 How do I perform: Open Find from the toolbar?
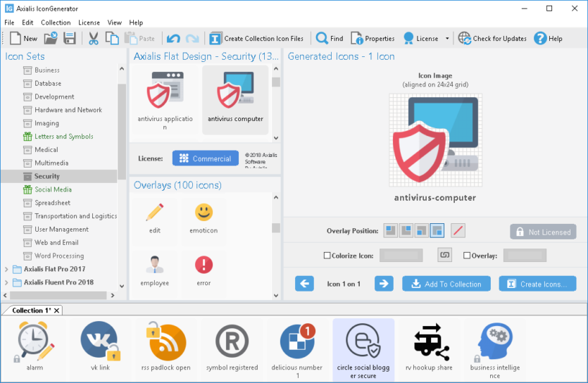point(330,38)
